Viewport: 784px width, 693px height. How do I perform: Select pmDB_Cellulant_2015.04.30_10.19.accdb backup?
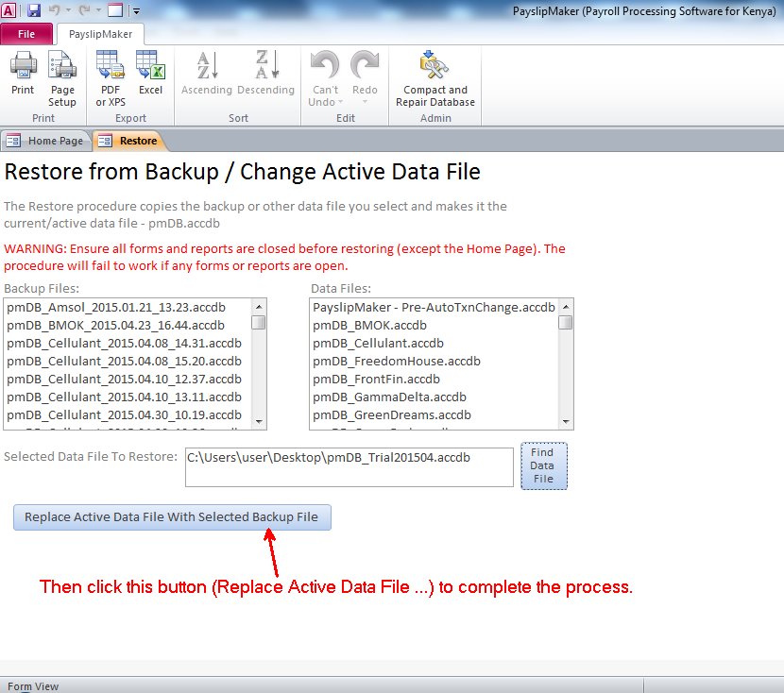pyautogui.click(x=128, y=415)
